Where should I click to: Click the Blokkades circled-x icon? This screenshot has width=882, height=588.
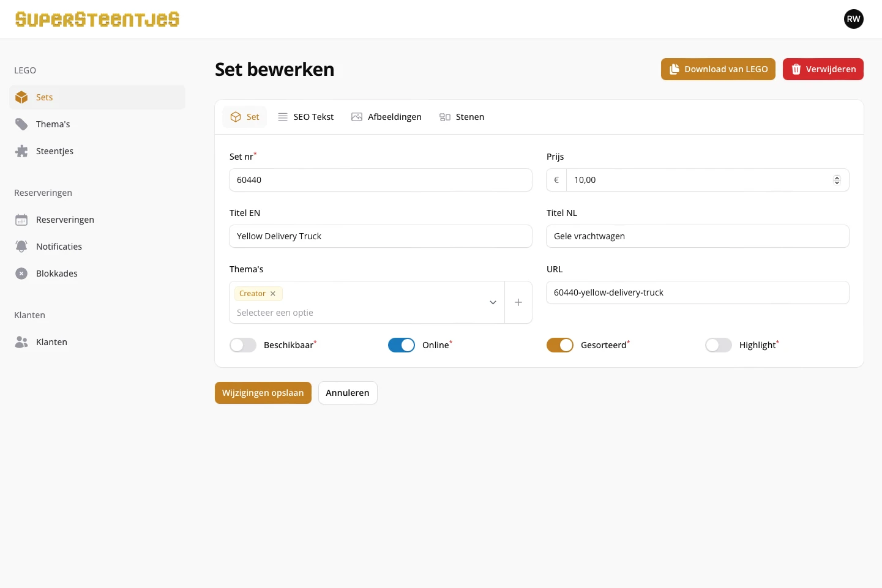[x=21, y=274]
